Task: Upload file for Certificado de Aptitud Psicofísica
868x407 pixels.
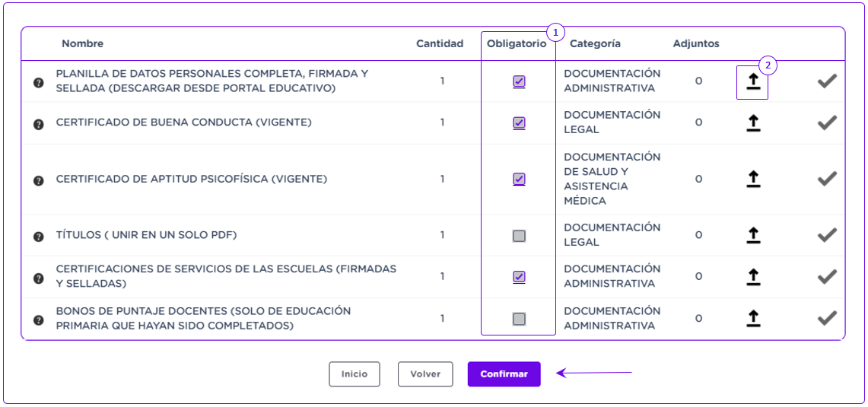Action: (752, 179)
